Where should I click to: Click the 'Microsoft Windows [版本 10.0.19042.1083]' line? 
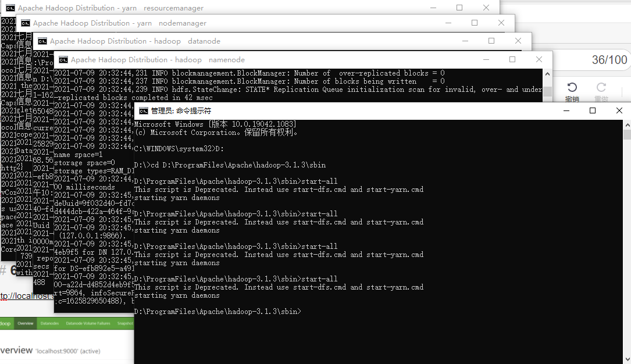pyautogui.click(x=215, y=124)
